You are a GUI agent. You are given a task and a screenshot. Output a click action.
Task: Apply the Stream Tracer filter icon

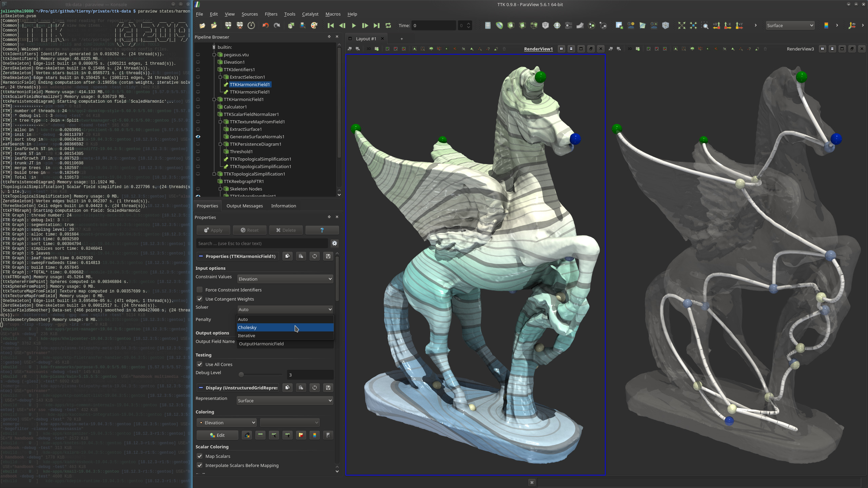(569, 25)
